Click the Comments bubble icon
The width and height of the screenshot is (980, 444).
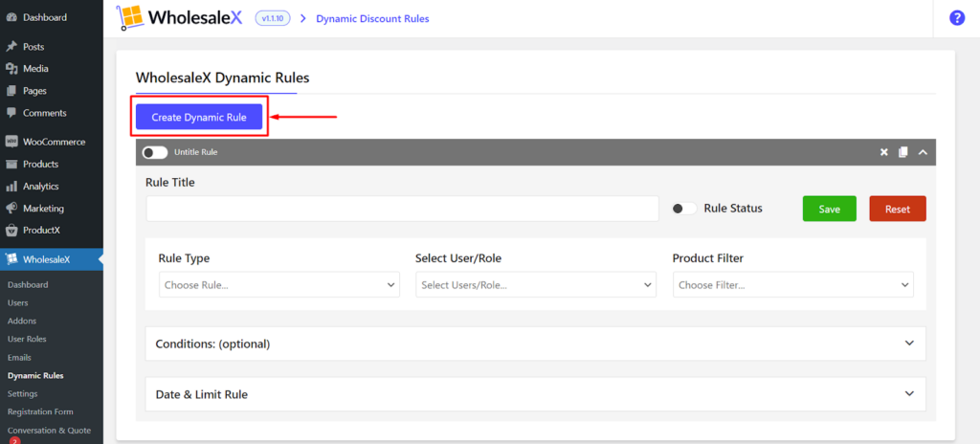coord(11,113)
